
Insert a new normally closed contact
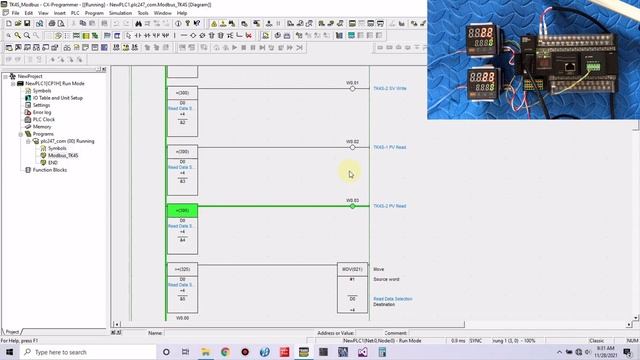[147, 36]
